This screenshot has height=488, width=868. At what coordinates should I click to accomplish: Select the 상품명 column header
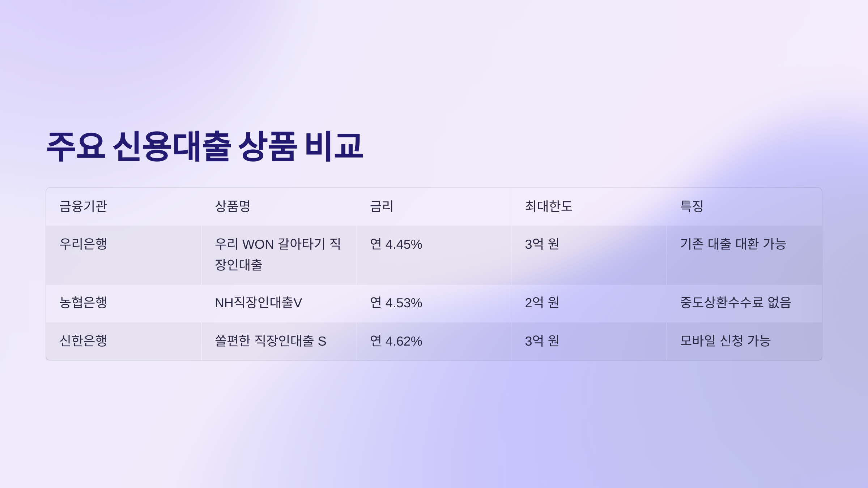[x=233, y=206]
